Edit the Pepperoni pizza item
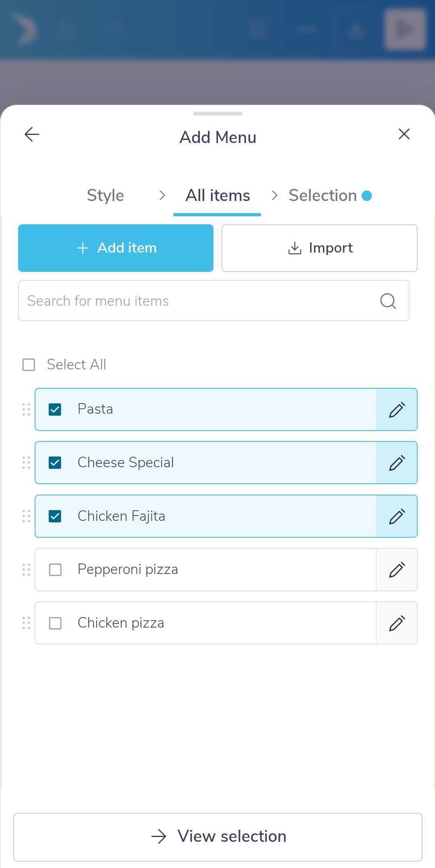435x868 pixels. (x=397, y=570)
